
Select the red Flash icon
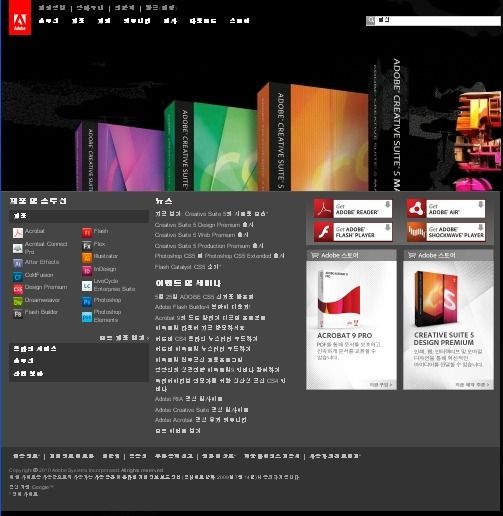[x=87, y=232]
